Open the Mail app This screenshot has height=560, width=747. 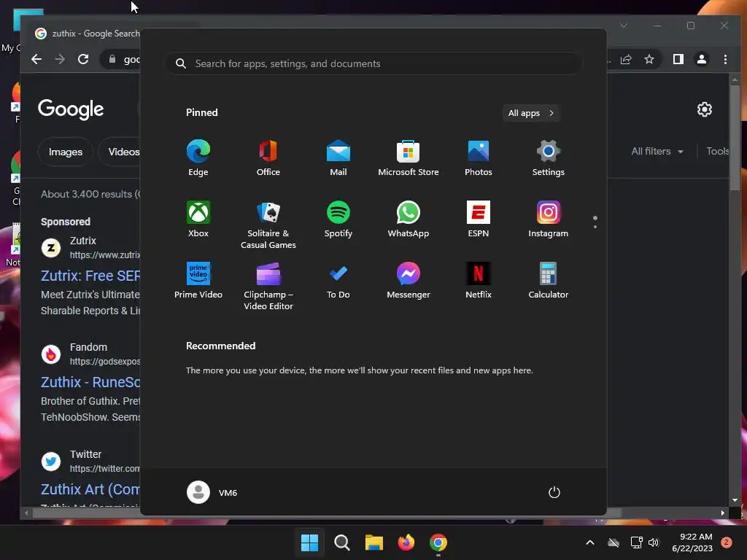(338, 158)
